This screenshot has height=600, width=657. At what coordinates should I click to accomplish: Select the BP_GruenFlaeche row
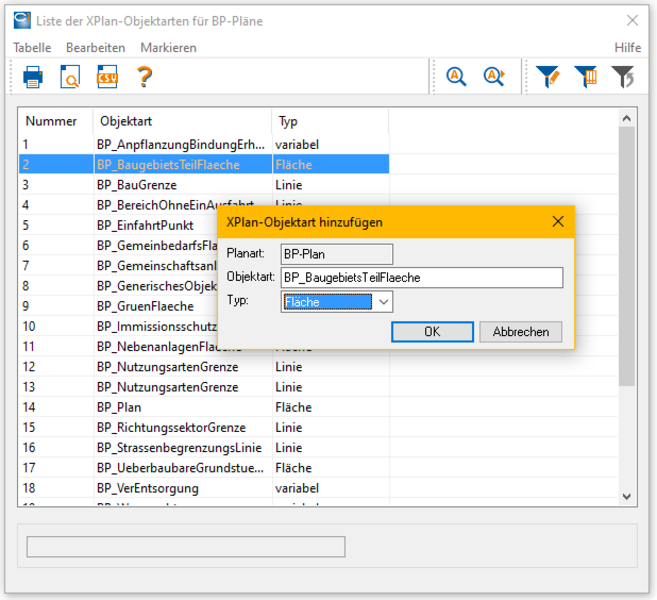[x=119, y=306]
